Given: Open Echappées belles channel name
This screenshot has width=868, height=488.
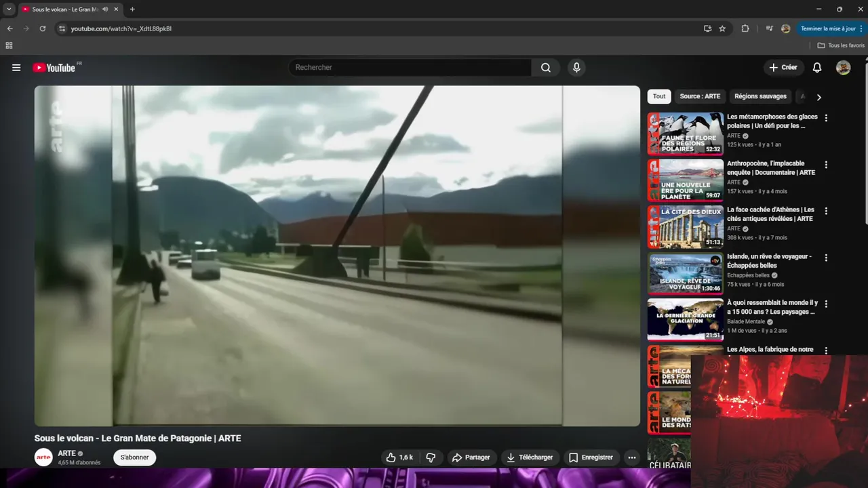Looking at the screenshot, I should (748, 275).
